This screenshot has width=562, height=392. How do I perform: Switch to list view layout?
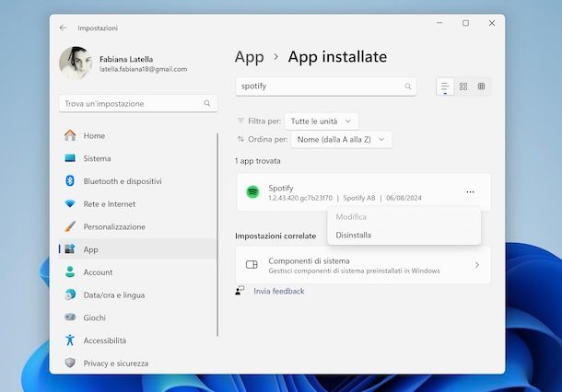(x=445, y=86)
